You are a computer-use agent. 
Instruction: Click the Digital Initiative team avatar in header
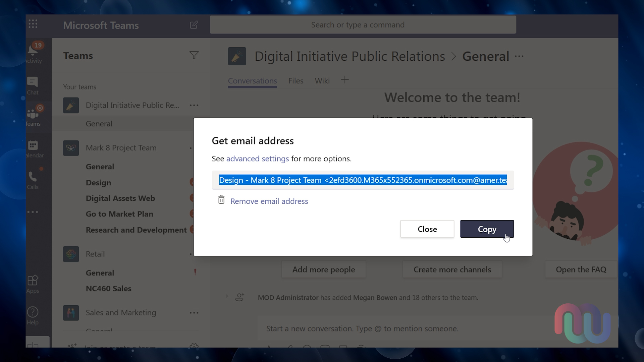[237, 56]
